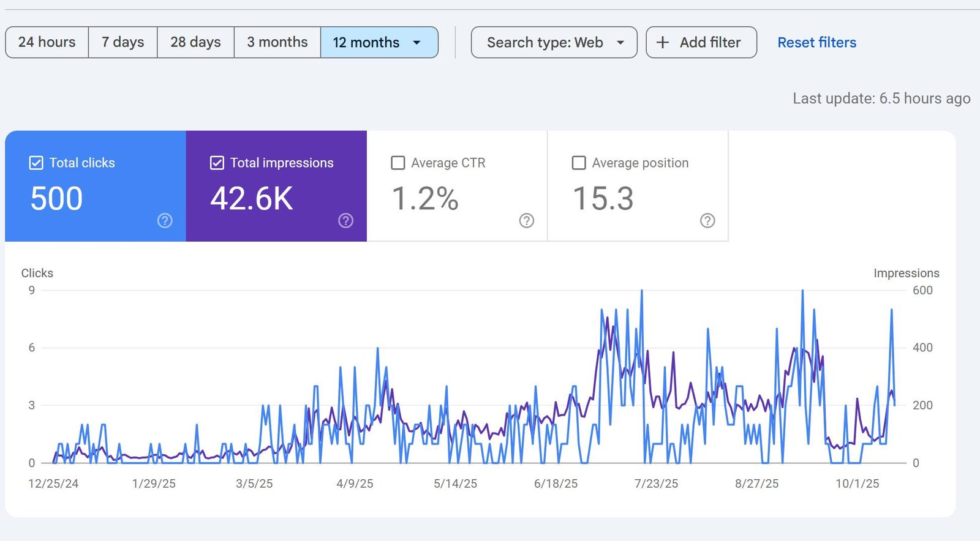Image resolution: width=980 pixels, height=541 pixels.
Task: Click the Reset filters link
Action: click(x=817, y=42)
